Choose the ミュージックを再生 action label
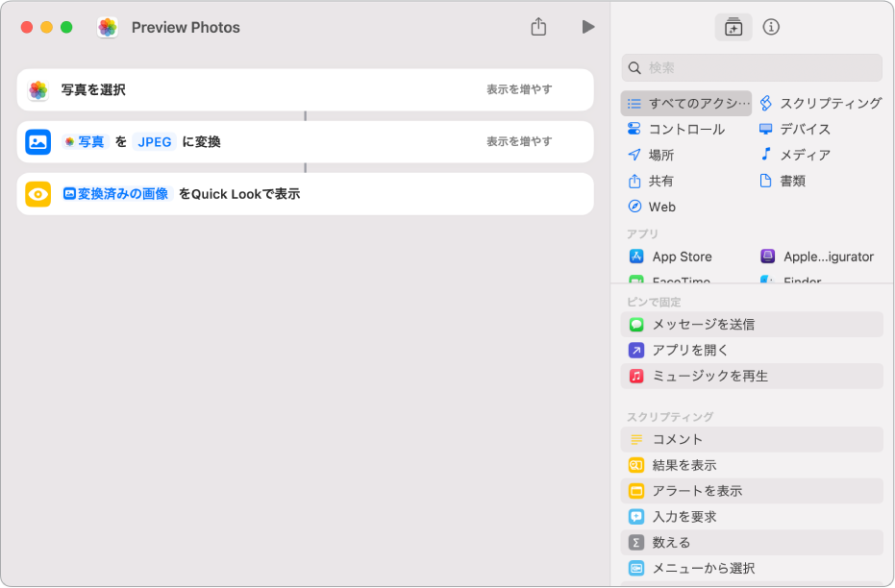This screenshot has width=895, height=588. [x=710, y=376]
